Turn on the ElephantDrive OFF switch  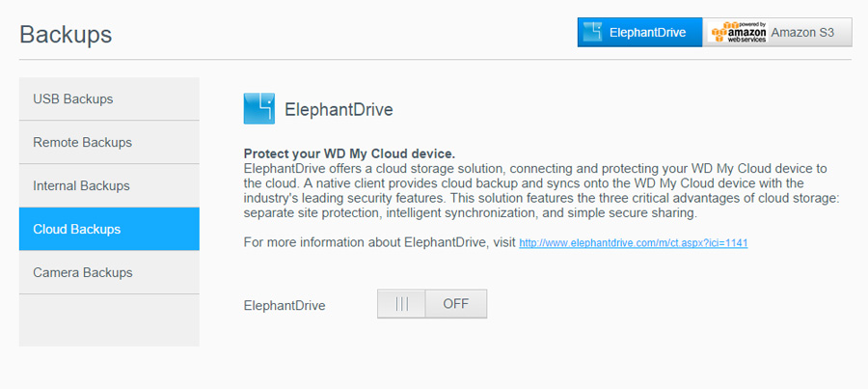tap(432, 304)
